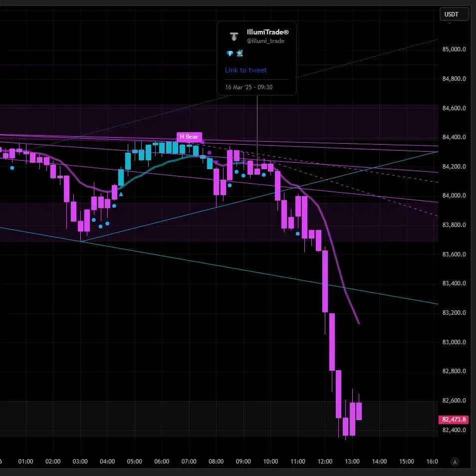Click the 84,400.0 price axis label
This screenshot has height=476, width=476.
[454, 137]
